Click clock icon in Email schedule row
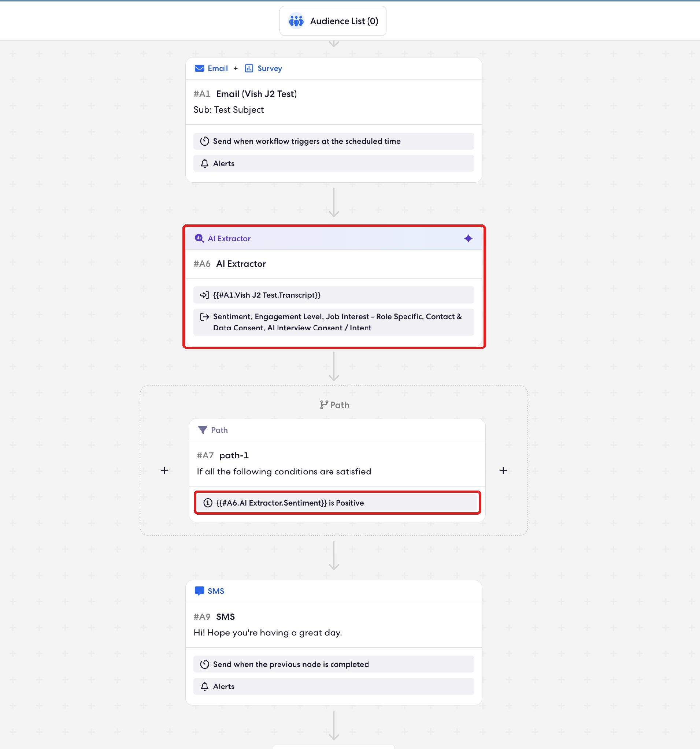The width and height of the screenshot is (700, 749). pyautogui.click(x=205, y=141)
